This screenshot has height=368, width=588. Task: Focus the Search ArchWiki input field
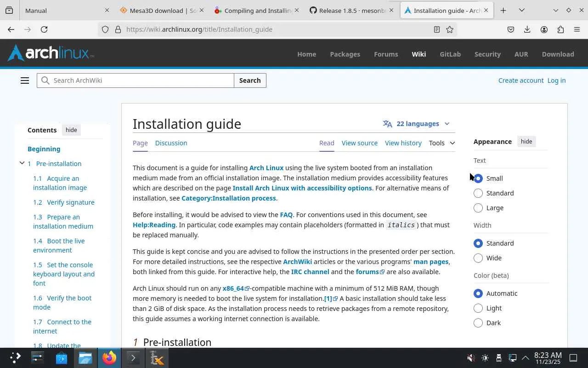136,80
